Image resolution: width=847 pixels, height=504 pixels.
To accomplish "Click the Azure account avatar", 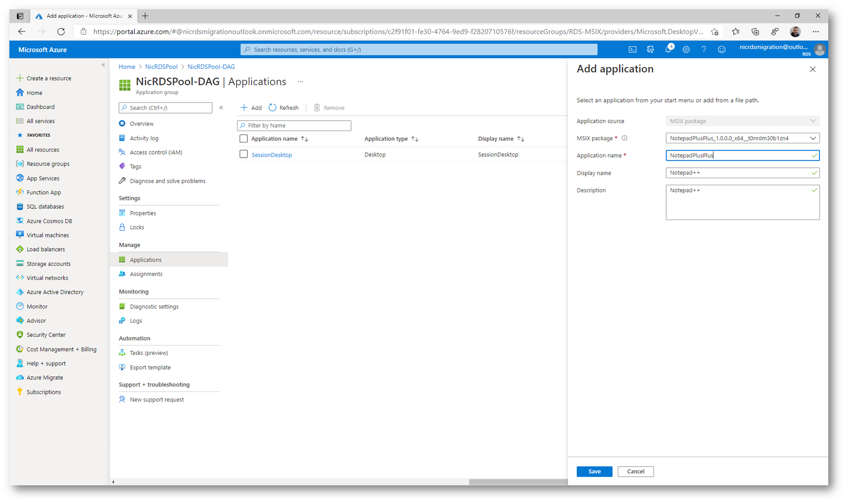I will 820,49.
